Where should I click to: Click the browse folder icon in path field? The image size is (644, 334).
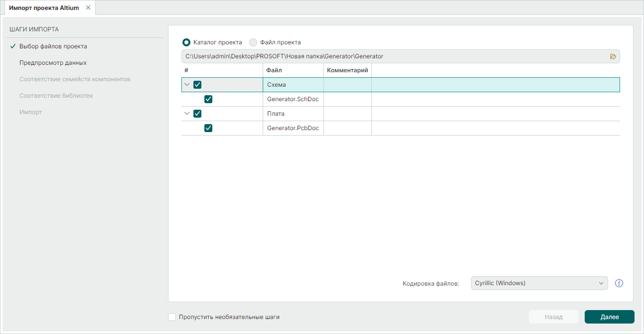tap(613, 56)
